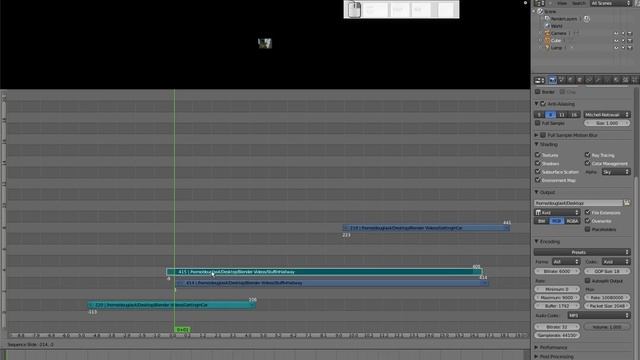Click the Scene icon in the outliner

(540, 11)
